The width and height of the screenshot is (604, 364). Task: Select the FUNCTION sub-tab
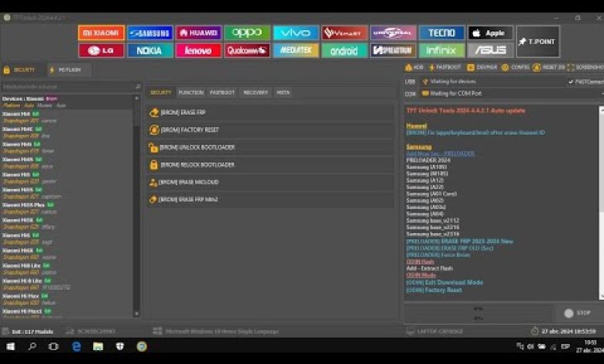[x=191, y=93]
